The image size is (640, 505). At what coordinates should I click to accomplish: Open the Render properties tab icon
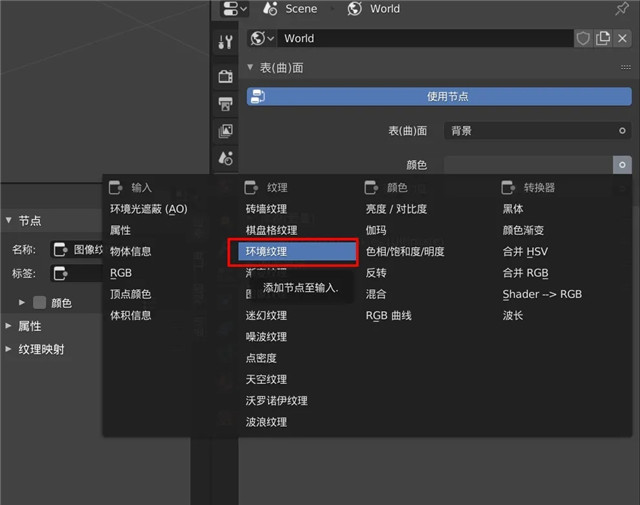225,76
